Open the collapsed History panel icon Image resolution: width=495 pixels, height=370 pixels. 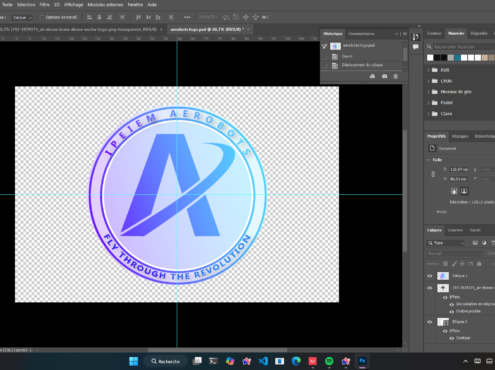[416, 36]
